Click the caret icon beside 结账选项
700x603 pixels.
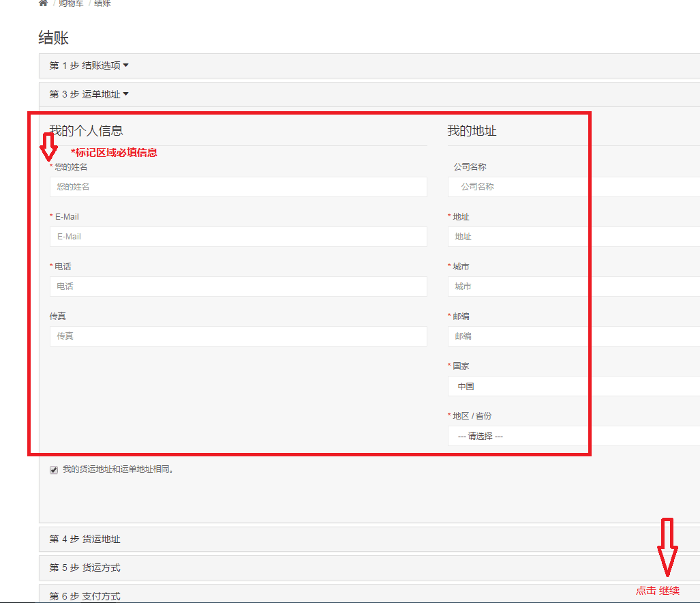(x=126, y=65)
